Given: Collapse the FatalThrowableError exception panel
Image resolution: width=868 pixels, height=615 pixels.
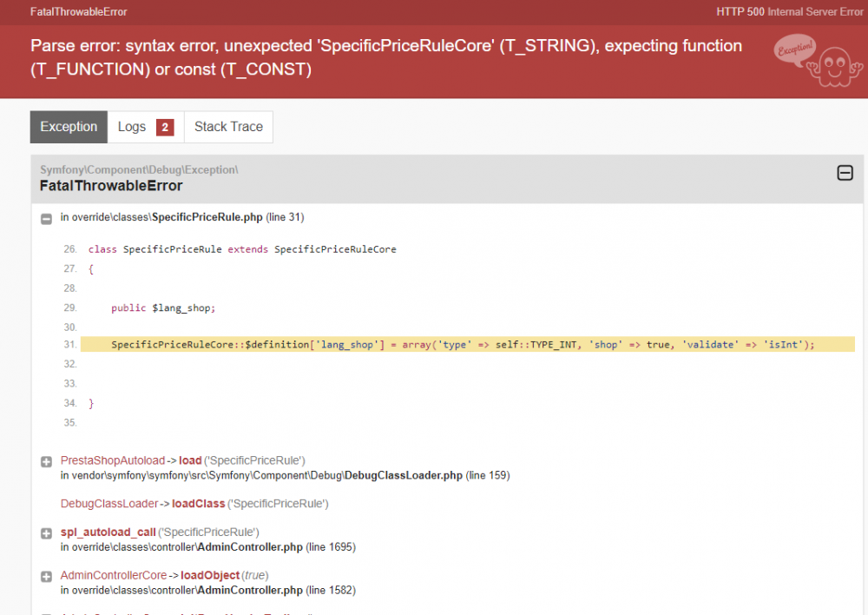Looking at the screenshot, I should click(845, 173).
